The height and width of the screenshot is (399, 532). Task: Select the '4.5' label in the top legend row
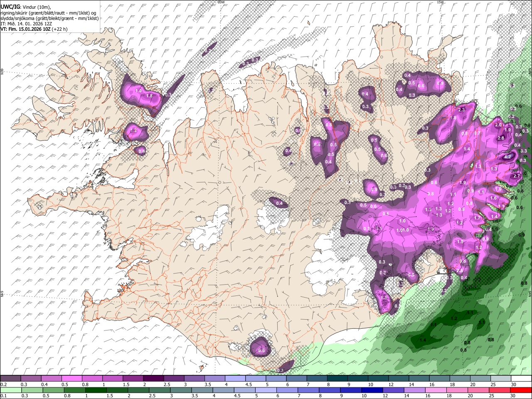tap(248, 384)
